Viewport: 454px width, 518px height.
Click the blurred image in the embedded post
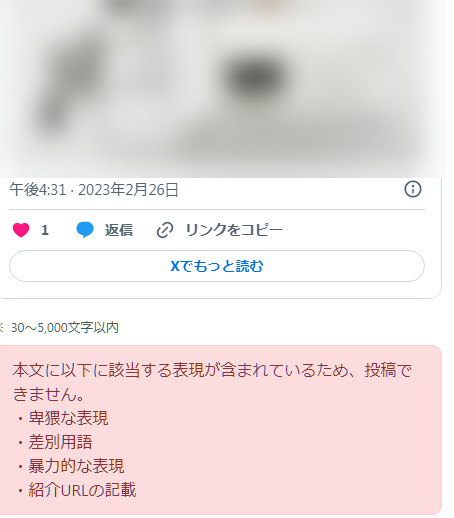pos(223,88)
